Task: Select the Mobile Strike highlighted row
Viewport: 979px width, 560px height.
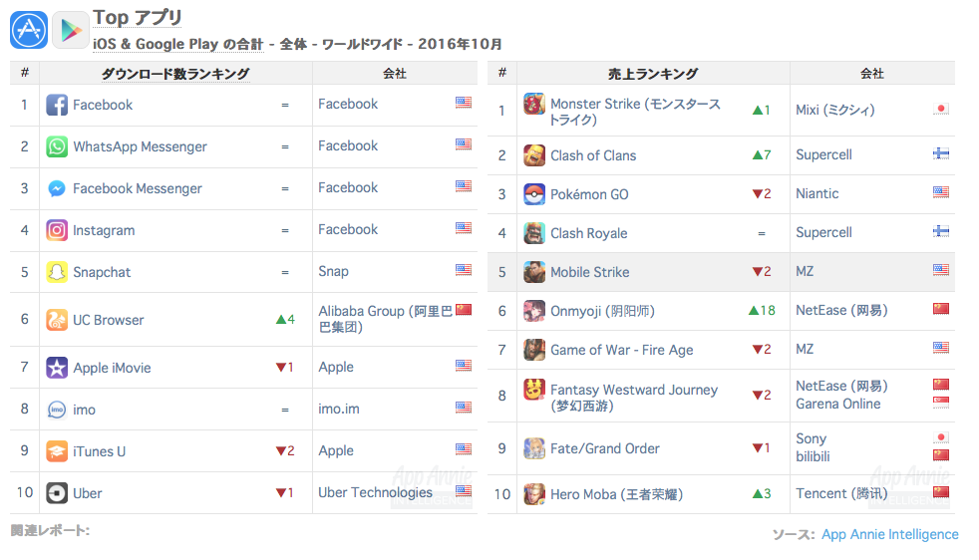Action: tap(721, 272)
